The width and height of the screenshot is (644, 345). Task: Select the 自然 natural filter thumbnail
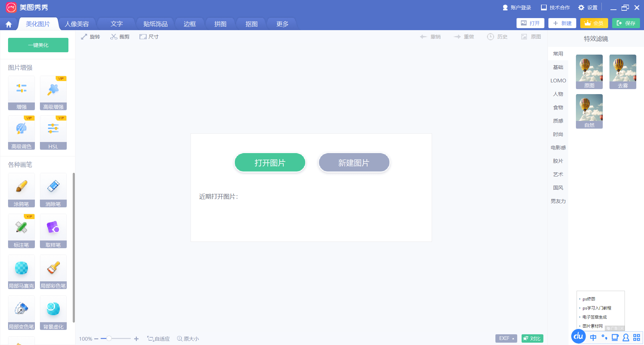click(589, 111)
